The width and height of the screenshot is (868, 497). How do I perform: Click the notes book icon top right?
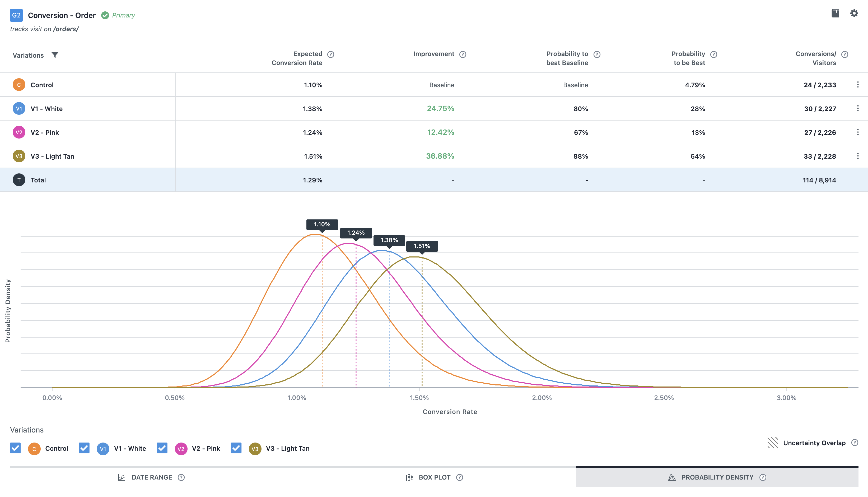[835, 13]
